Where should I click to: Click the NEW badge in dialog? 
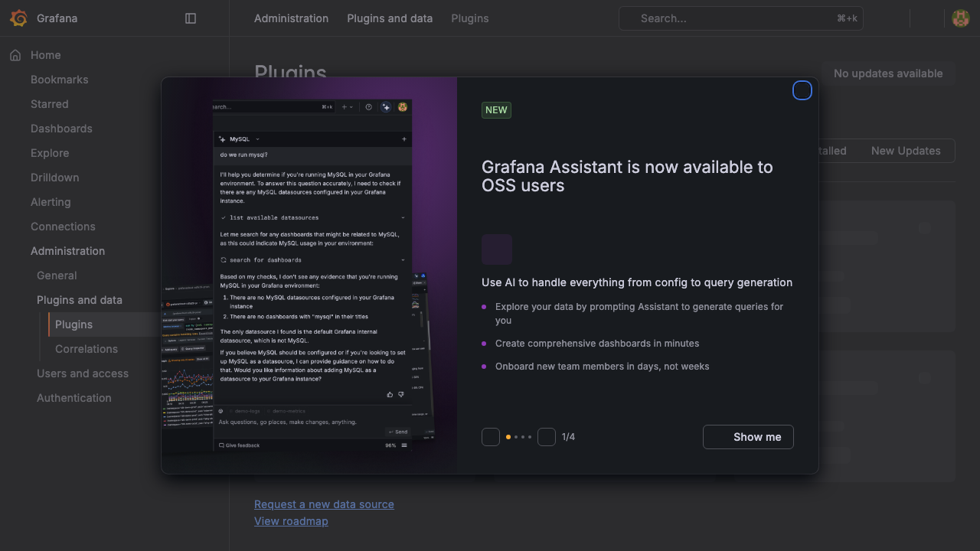coord(496,109)
